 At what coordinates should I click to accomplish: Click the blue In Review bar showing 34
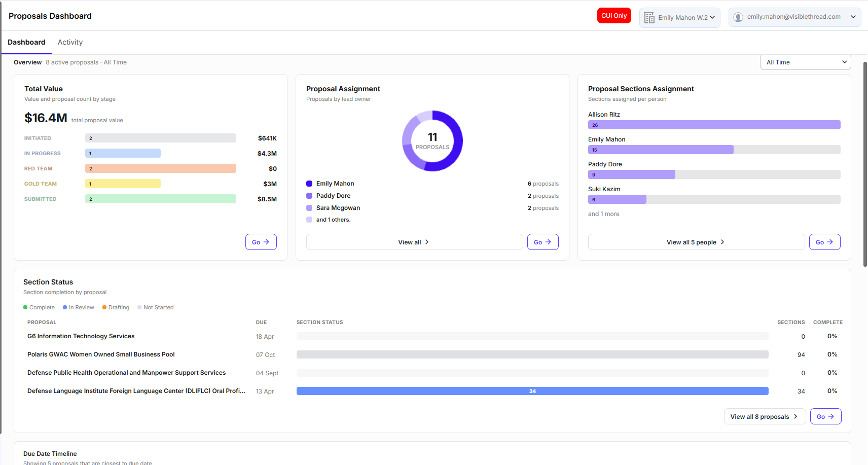pos(532,391)
